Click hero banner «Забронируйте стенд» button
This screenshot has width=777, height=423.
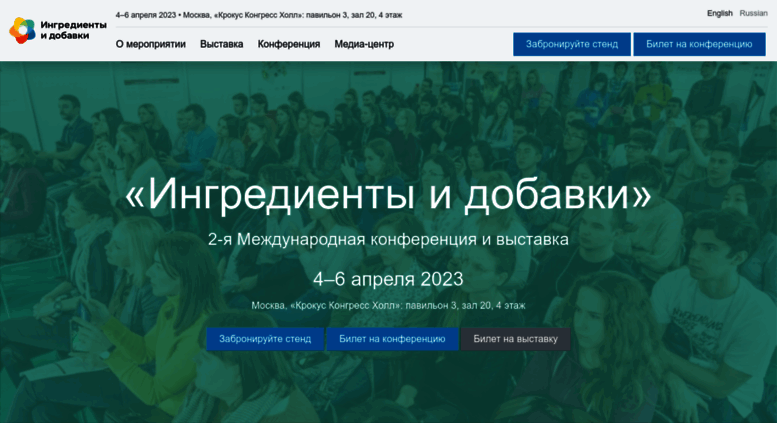265,339
